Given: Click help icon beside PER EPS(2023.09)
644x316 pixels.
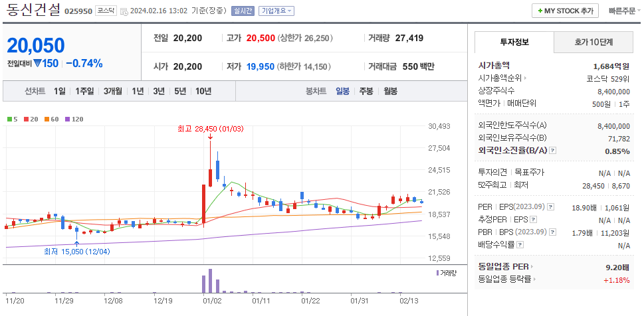Looking at the screenshot, I should pyautogui.click(x=551, y=207).
